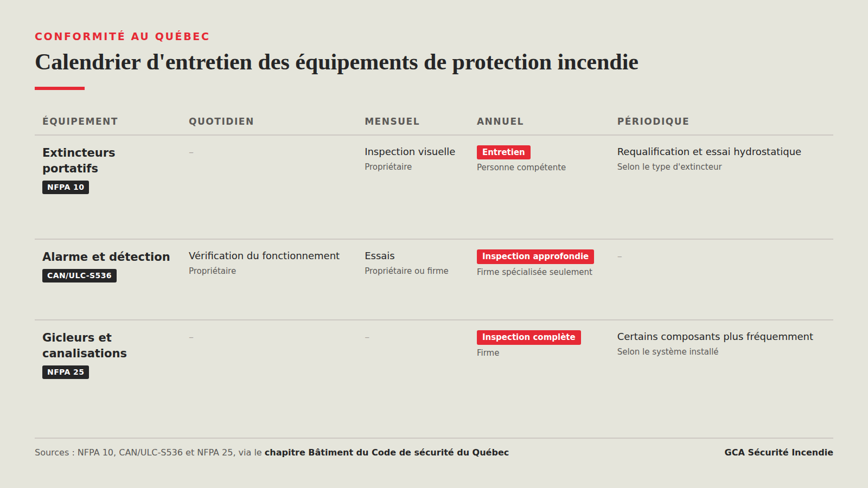
Task: Select the "NFPA 10" standard tag
Action: 66,187
